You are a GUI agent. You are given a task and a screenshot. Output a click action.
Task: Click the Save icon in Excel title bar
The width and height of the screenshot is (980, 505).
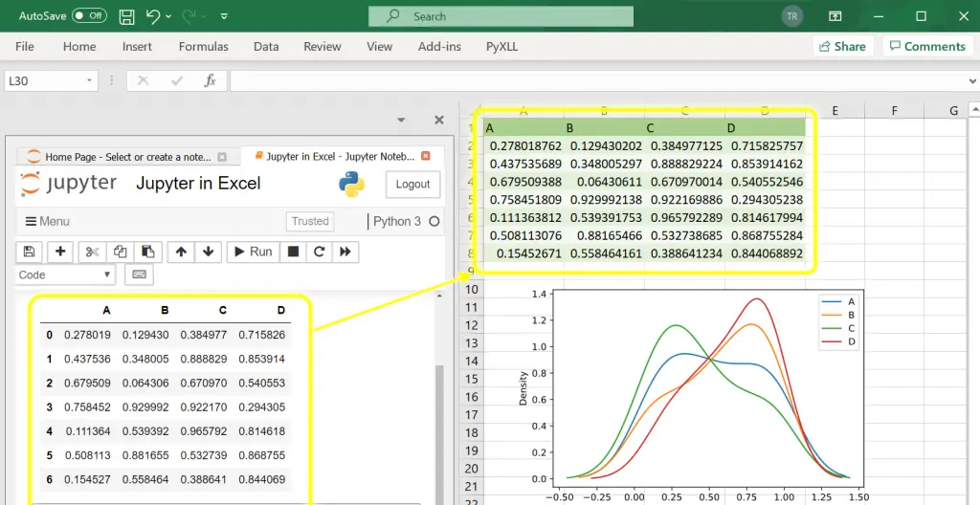(x=127, y=16)
